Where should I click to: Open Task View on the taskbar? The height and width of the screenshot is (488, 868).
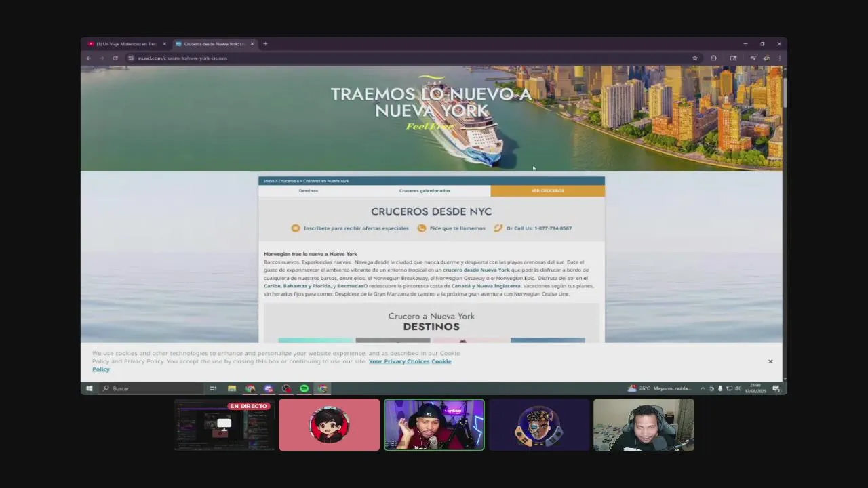(213, 388)
